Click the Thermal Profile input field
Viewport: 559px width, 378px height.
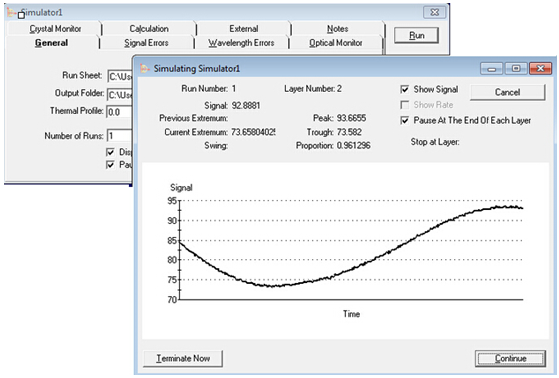tap(120, 112)
